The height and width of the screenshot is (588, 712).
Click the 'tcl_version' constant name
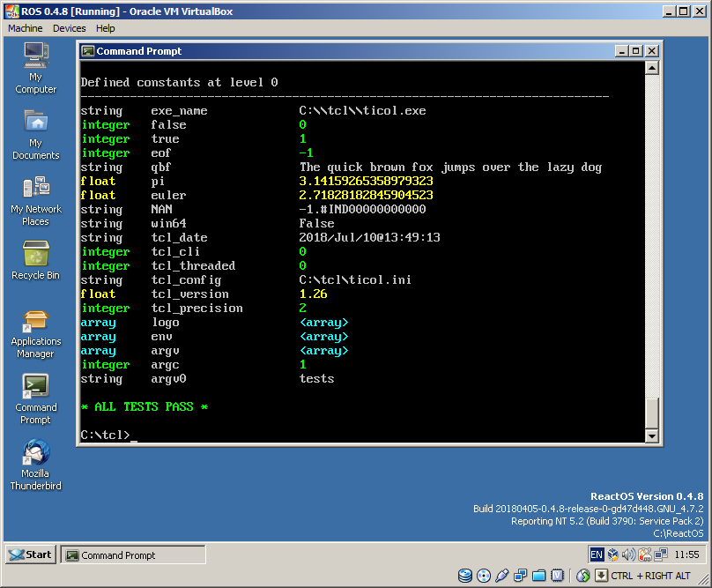coord(189,294)
